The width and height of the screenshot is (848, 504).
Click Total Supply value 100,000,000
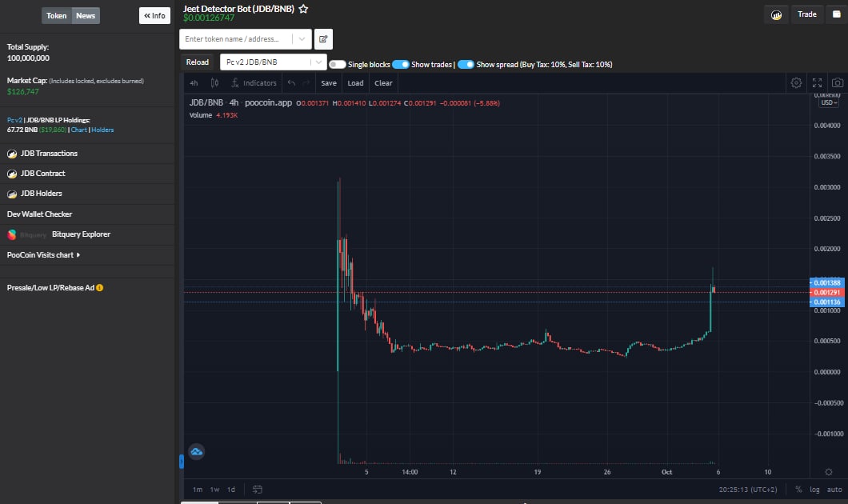pyautogui.click(x=28, y=58)
